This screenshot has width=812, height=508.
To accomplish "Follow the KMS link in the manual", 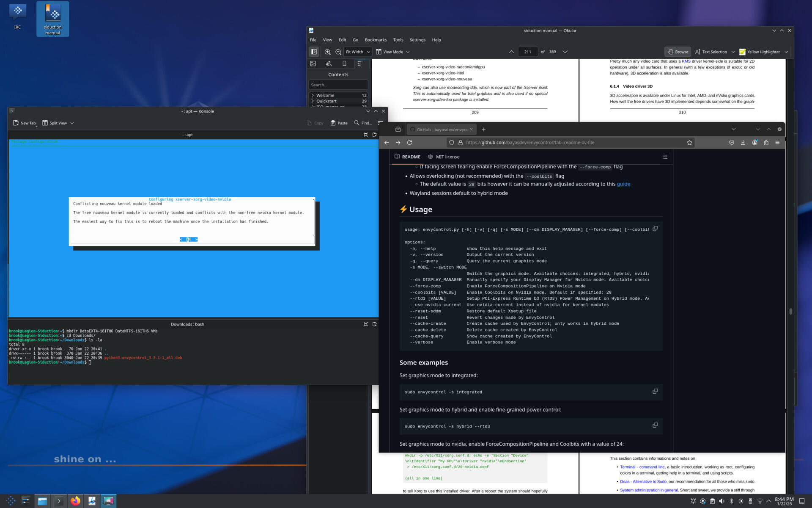I will point(686,61).
